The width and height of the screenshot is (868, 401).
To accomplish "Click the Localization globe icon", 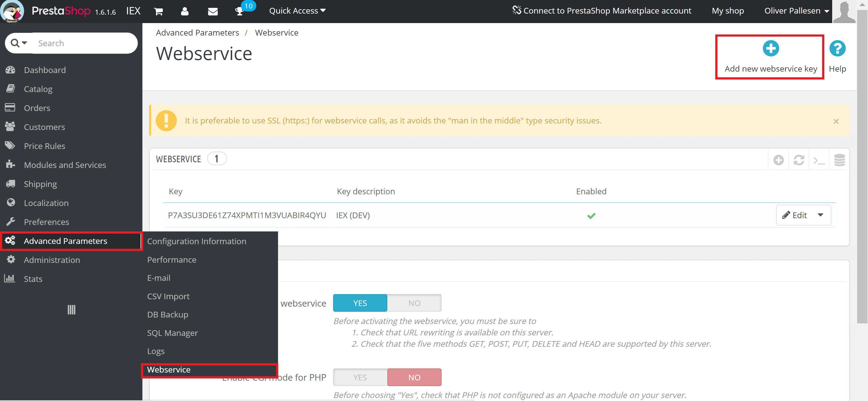I will pos(11,202).
